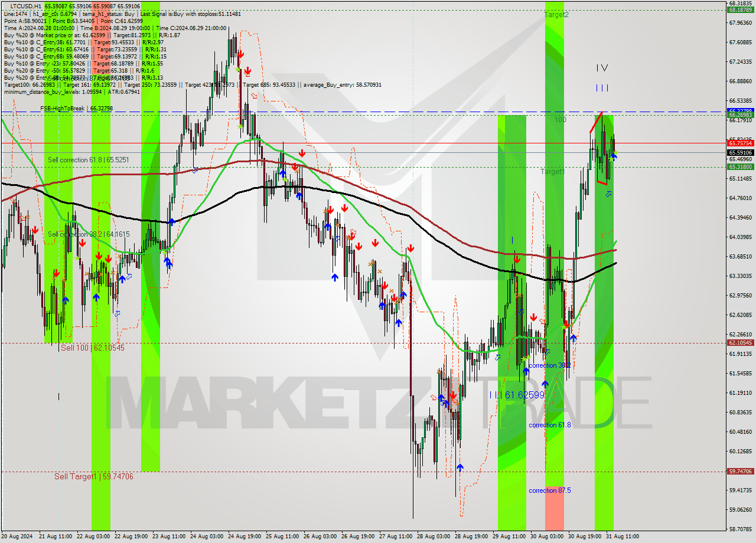Click the red 65.75754 price tag
756x543 pixels.
(740, 143)
